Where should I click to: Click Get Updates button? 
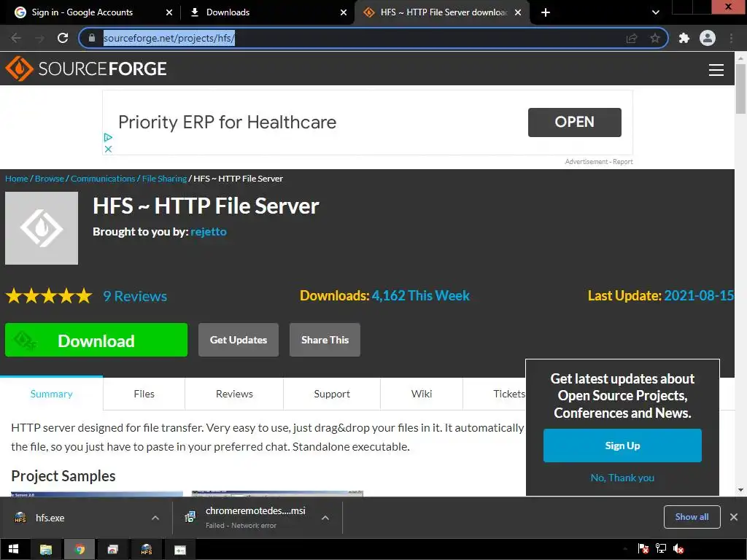click(x=239, y=340)
